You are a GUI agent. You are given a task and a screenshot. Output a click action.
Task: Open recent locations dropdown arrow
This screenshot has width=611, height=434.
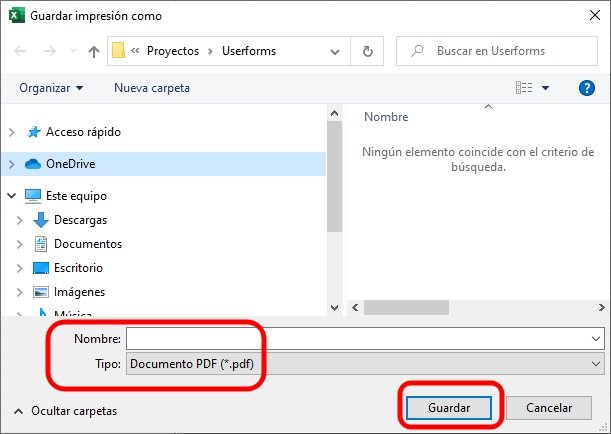click(x=73, y=51)
